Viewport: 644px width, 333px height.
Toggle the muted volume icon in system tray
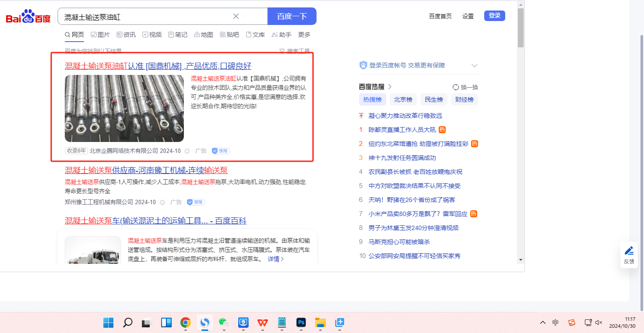[599, 322]
